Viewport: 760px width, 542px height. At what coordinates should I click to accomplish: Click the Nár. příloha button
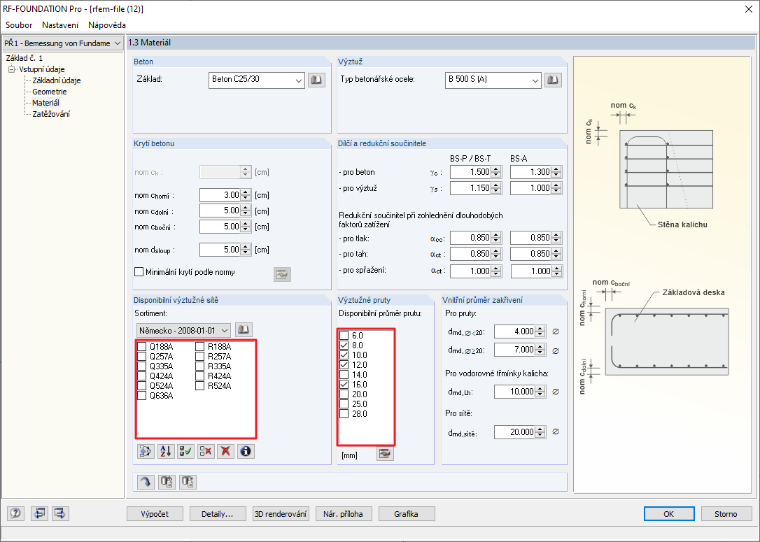click(343, 514)
